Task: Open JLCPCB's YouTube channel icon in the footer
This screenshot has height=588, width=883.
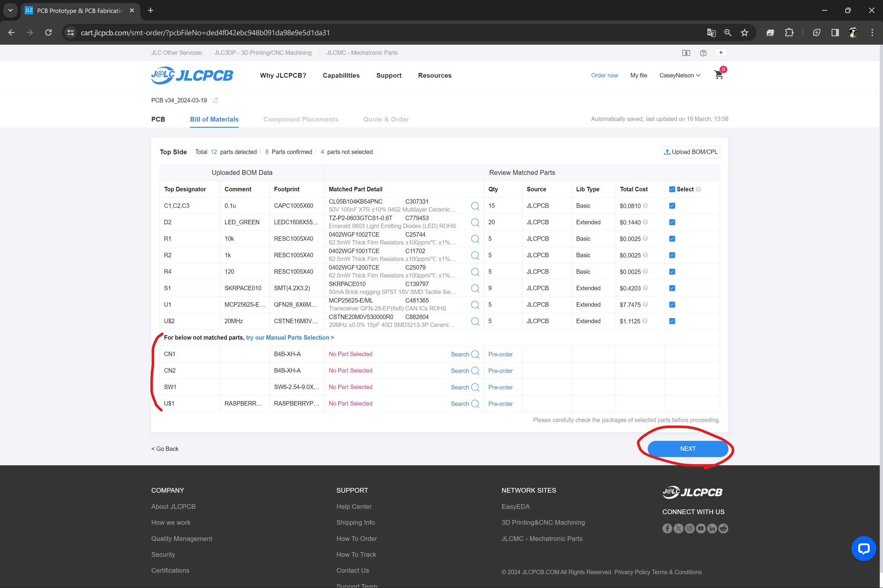Action: pyautogui.click(x=701, y=528)
